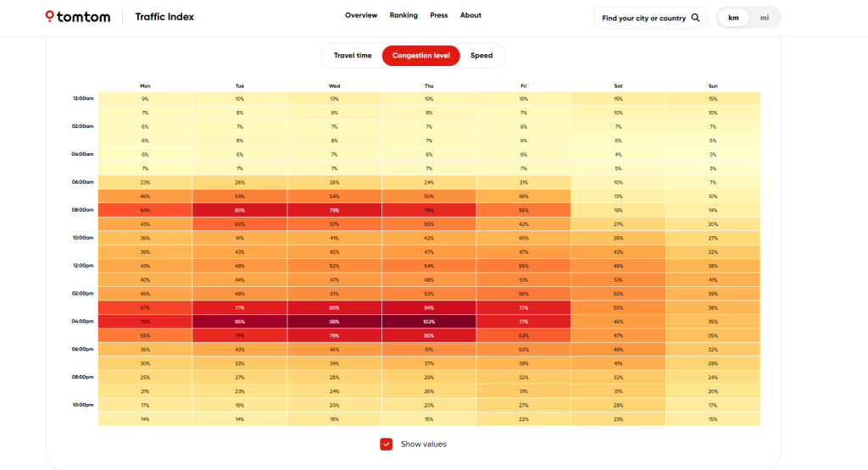Click the 95% Tuesday heatmap cell
868x470 pixels.
click(240, 322)
